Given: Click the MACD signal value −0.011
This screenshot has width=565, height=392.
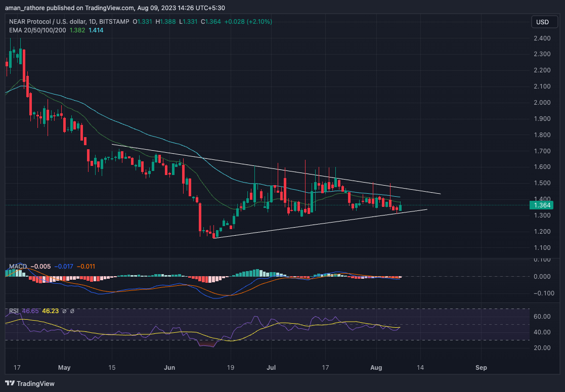Looking at the screenshot, I should pos(86,267).
